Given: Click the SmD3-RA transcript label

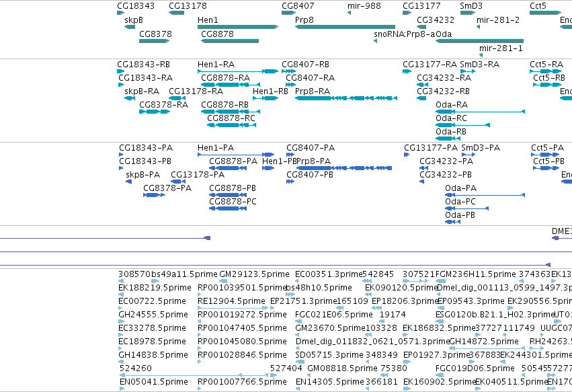Looking at the screenshot, I should click(480, 65).
